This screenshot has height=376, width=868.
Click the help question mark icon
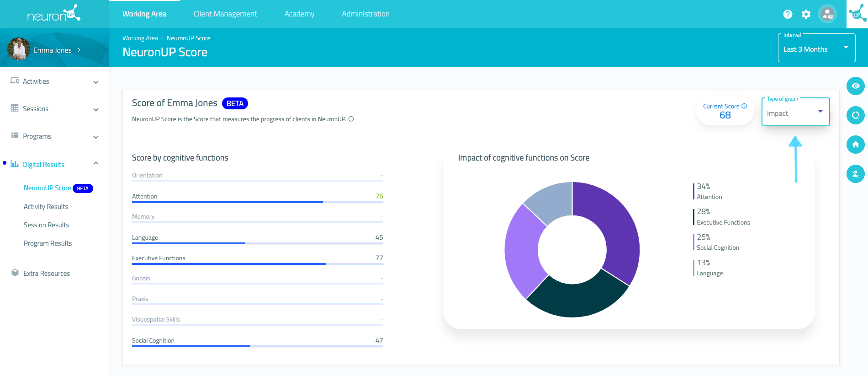[788, 14]
